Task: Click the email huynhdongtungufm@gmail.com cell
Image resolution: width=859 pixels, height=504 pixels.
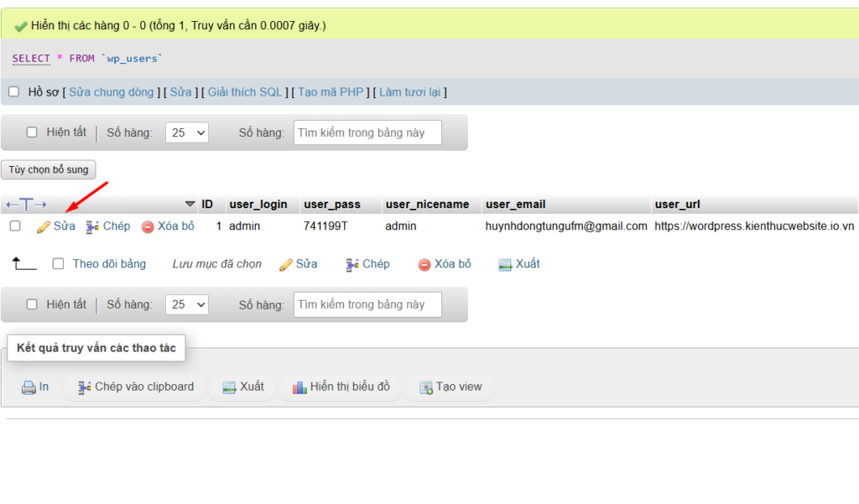Action: pos(566,226)
